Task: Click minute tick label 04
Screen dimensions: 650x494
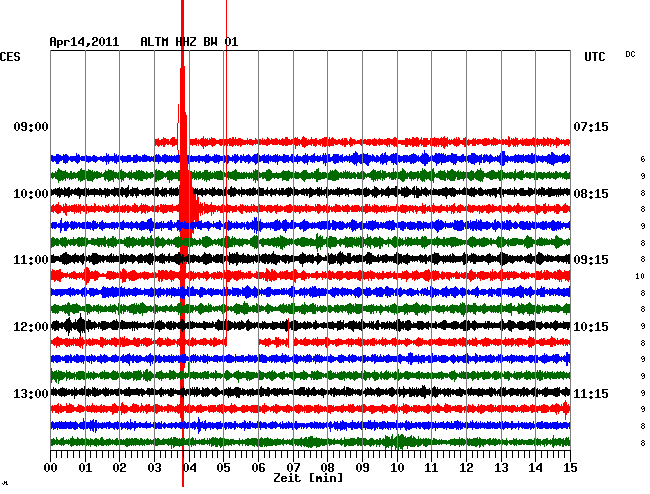Action: point(190,468)
